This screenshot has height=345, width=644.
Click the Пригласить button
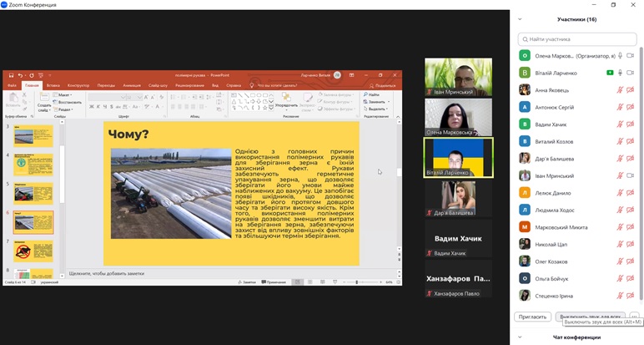(532, 317)
